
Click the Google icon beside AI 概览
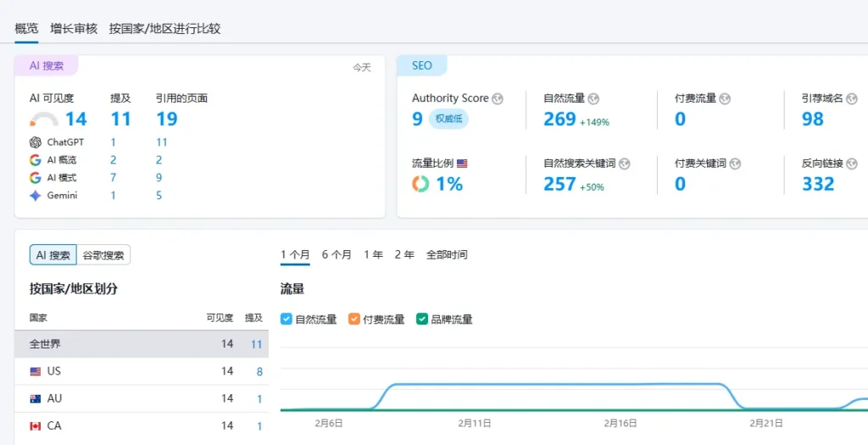(36, 160)
